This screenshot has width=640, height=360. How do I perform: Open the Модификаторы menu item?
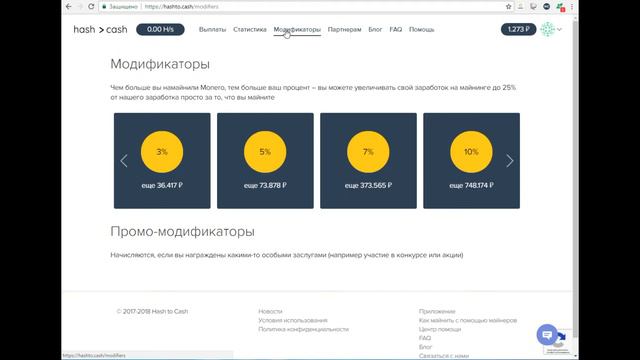(297, 29)
